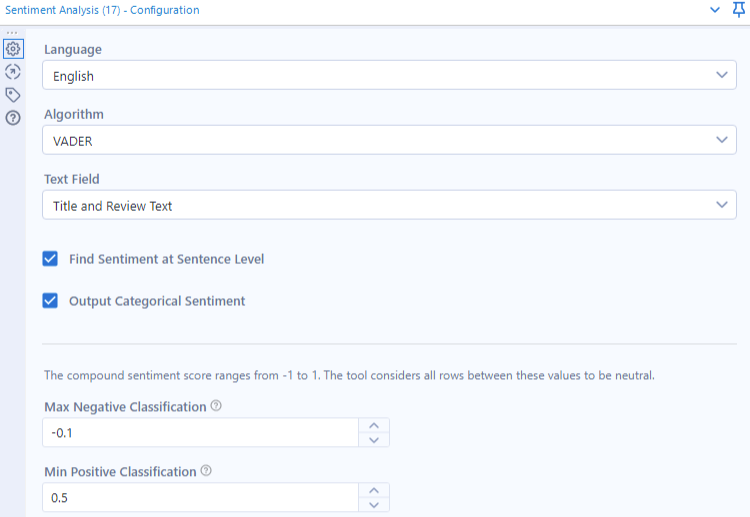Click the three dots above sidebar icons
750x517 pixels.
(12, 33)
